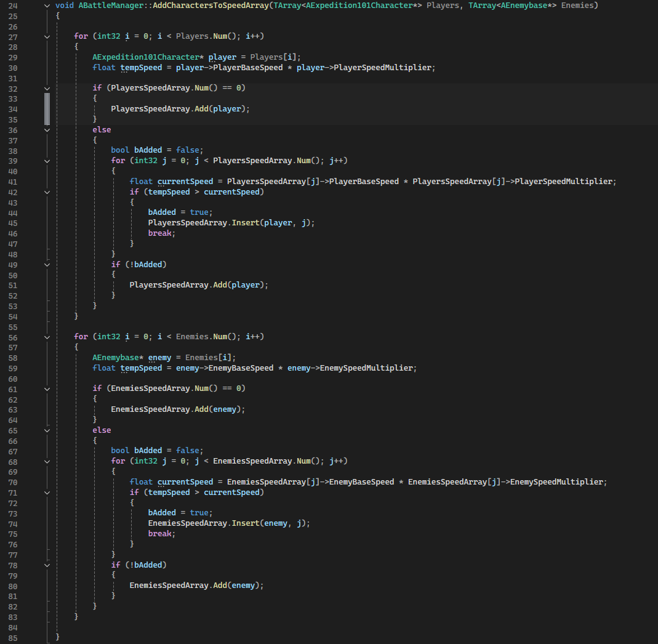This screenshot has width=658, height=644.
Task: Collapse the inner j loop on line 39
Action: 47,160
